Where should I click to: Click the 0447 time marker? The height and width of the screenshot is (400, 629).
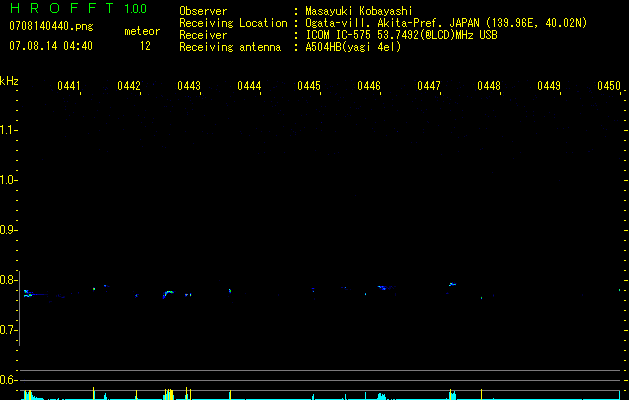pos(429,86)
